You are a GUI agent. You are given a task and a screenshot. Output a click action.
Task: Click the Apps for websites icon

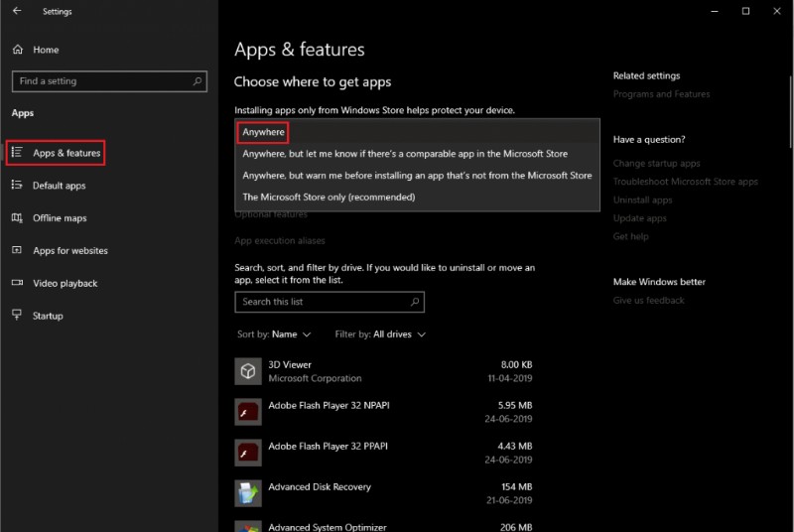coord(17,250)
